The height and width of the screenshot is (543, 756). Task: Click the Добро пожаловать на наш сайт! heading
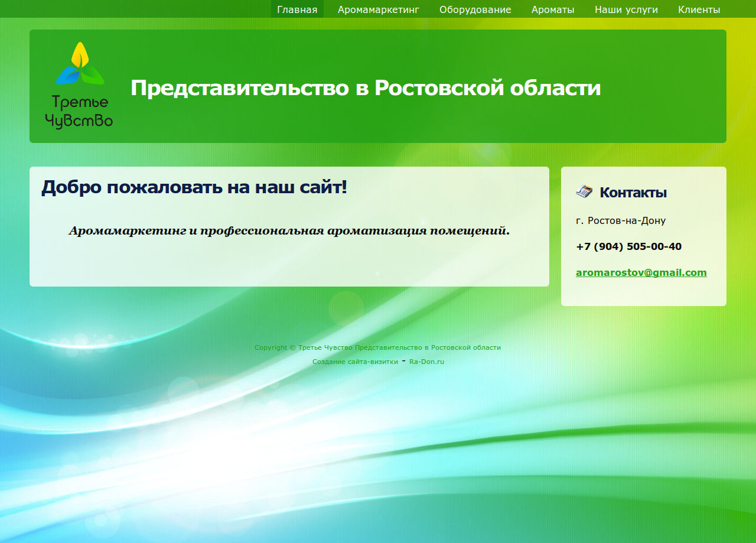point(194,187)
